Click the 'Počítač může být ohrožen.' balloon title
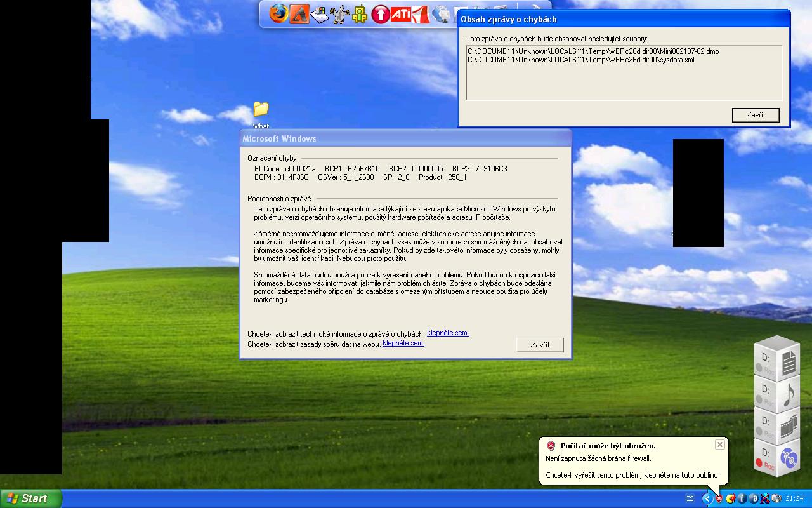Screen dimensions: 812x508 [x=608, y=446]
